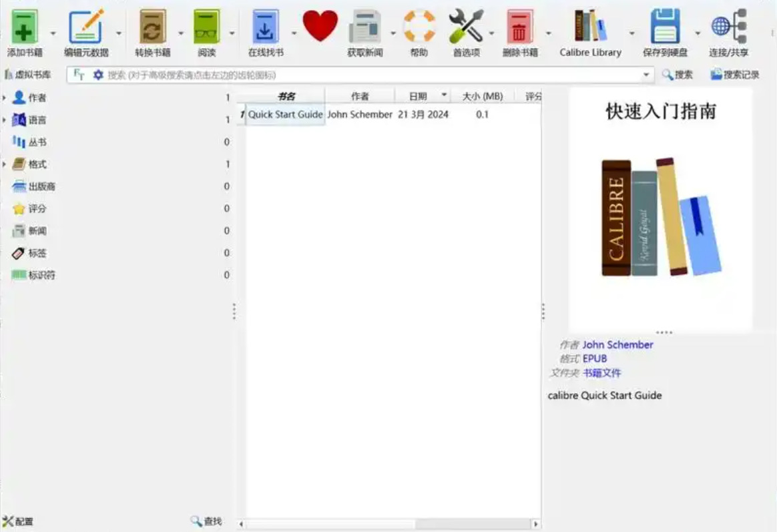Open Preferences (首选项) tools icon
Screen dimensions: 777x532
click(466, 27)
